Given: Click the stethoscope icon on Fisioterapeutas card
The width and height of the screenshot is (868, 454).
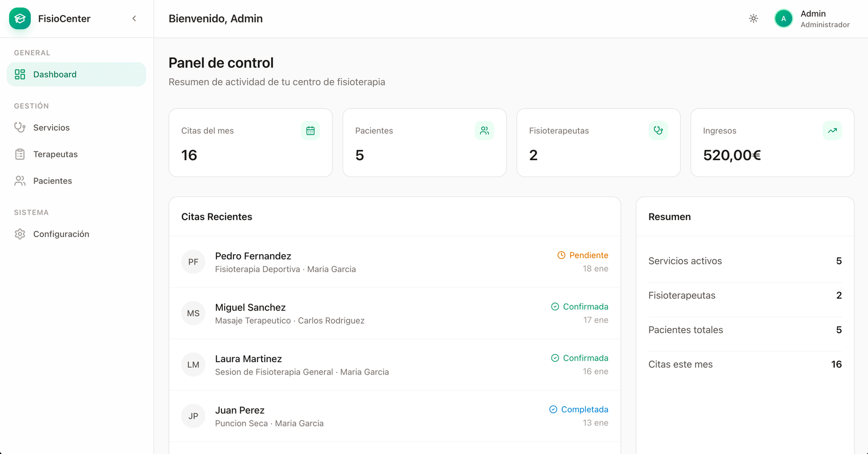Looking at the screenshot, I should pos(658,130).
